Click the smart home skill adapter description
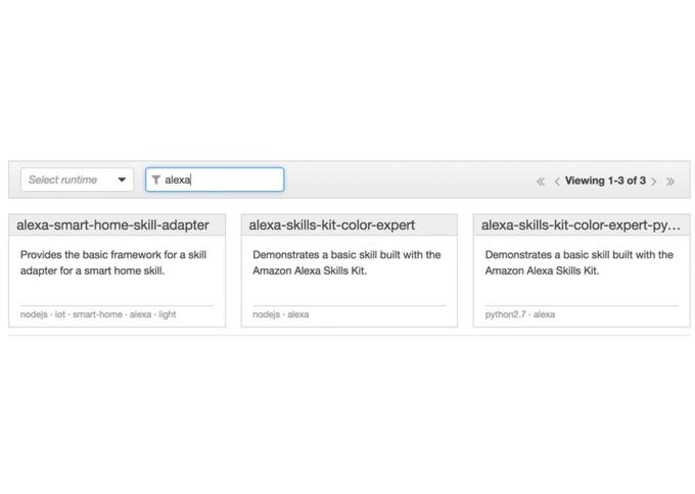This screenshot has width=695, height=494. pyautogui.click(x=113, y=263)
